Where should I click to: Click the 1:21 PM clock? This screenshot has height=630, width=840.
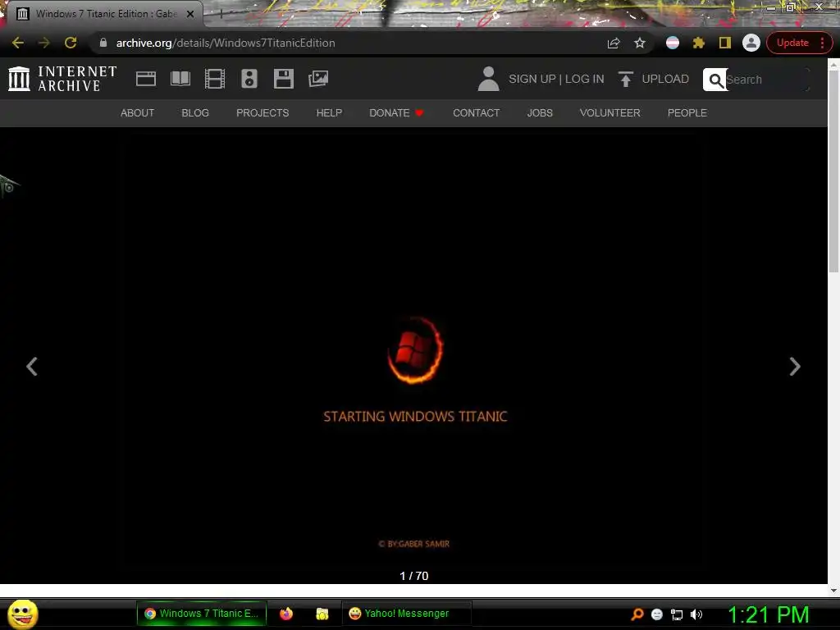point(768,614)
